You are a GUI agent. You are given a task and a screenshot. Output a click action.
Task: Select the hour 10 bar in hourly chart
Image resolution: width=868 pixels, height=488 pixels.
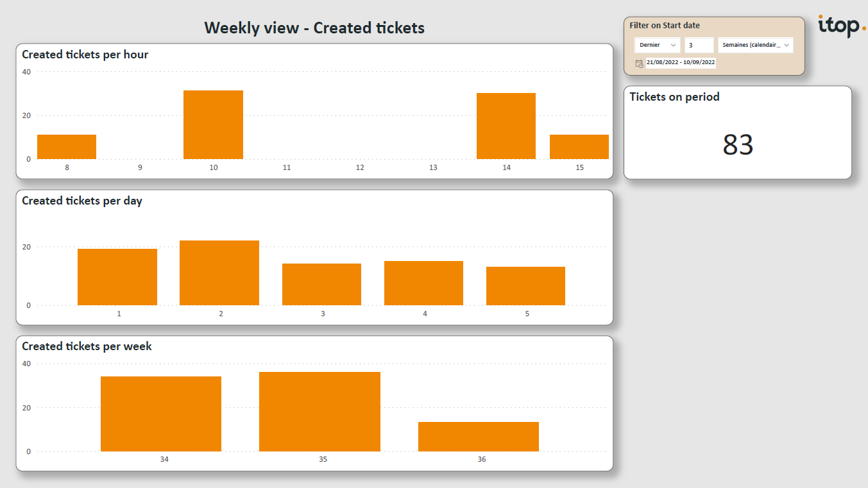click(x=213, y=125)
